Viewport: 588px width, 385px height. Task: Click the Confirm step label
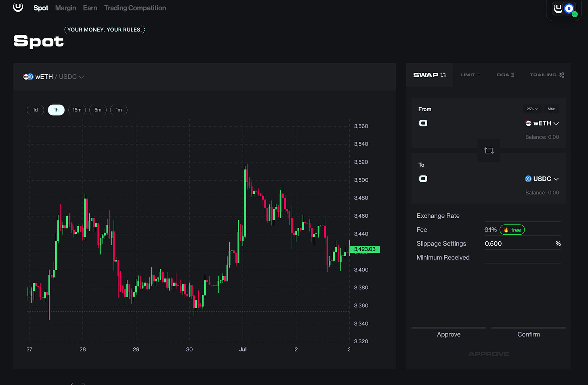[x=529, y=335]
